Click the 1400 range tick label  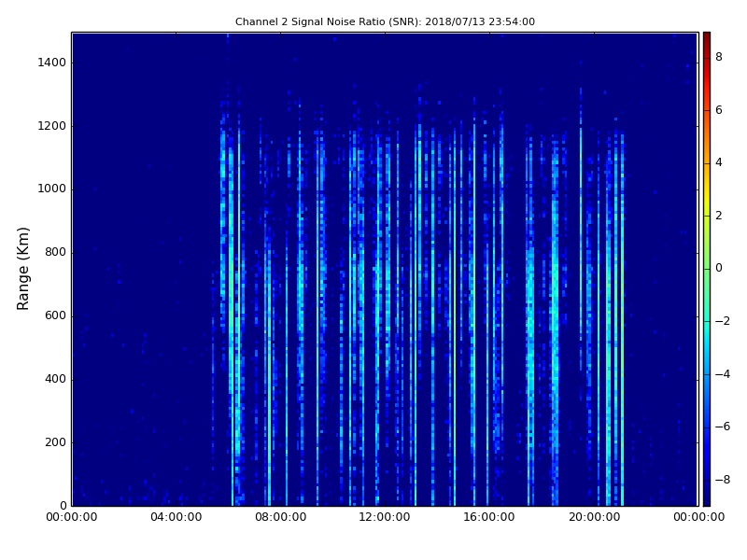(x=51, y=63)
